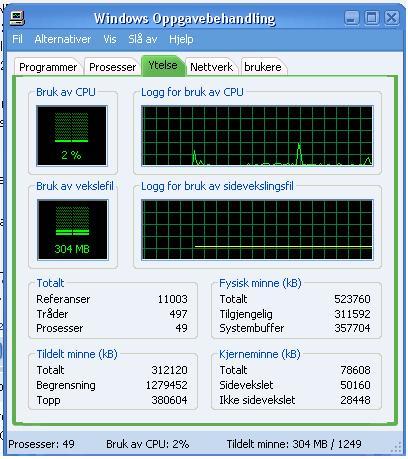This screenshot has width=408, height=459.
Task: Open the Alternativer menu
Action: point(63,39)
